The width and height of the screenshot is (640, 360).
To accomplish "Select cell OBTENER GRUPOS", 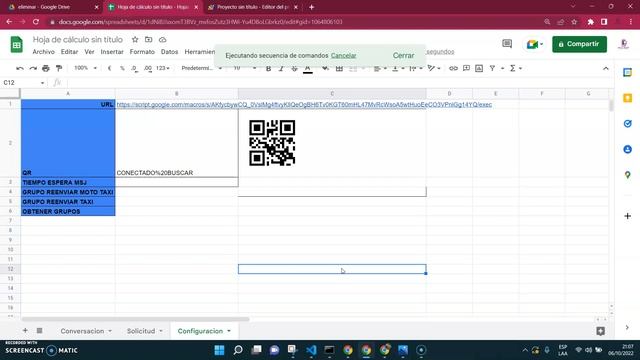I will click(x=68, y=211).
